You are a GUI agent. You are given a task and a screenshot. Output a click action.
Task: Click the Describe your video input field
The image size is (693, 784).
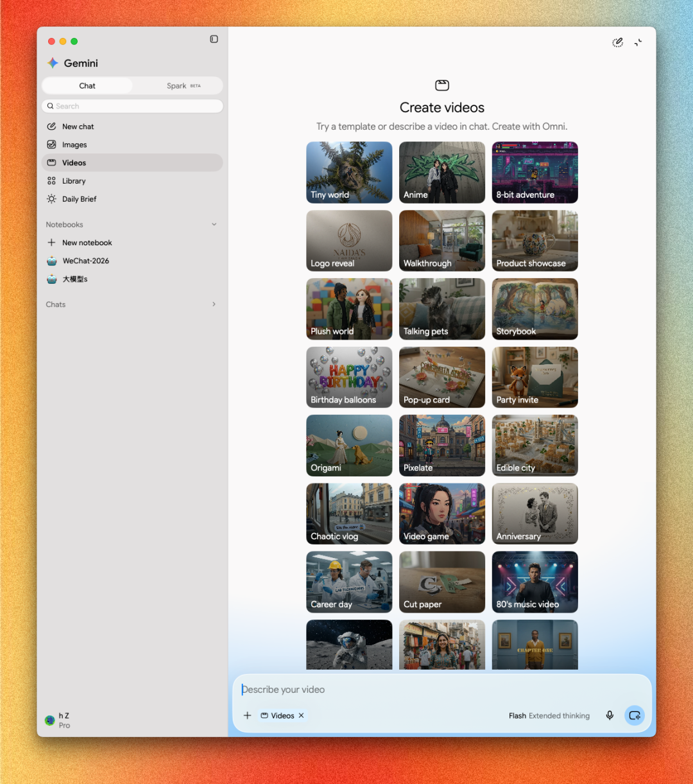coord(441,690)
